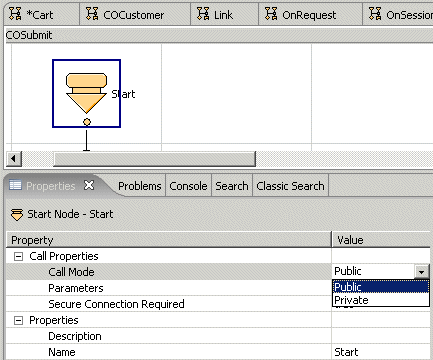Click the horizontal scrollbar left arrow
The width and height of the screenshot is (433, 360).
14,158
